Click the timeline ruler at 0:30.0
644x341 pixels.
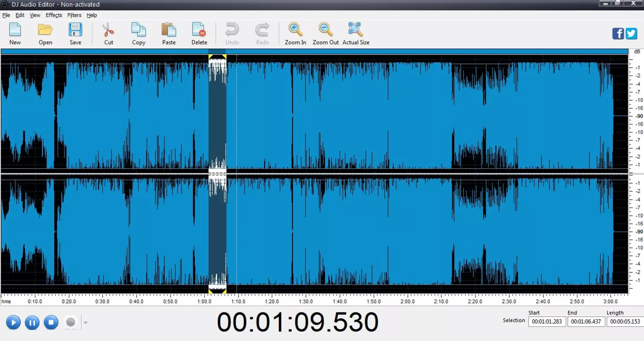click(102, 301)
